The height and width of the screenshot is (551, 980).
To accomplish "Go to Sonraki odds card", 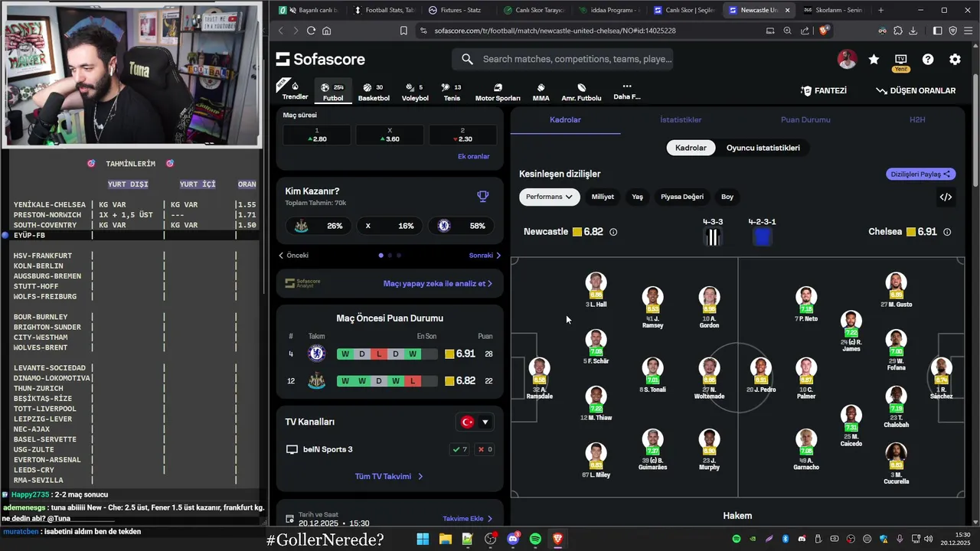I will 485,256.
